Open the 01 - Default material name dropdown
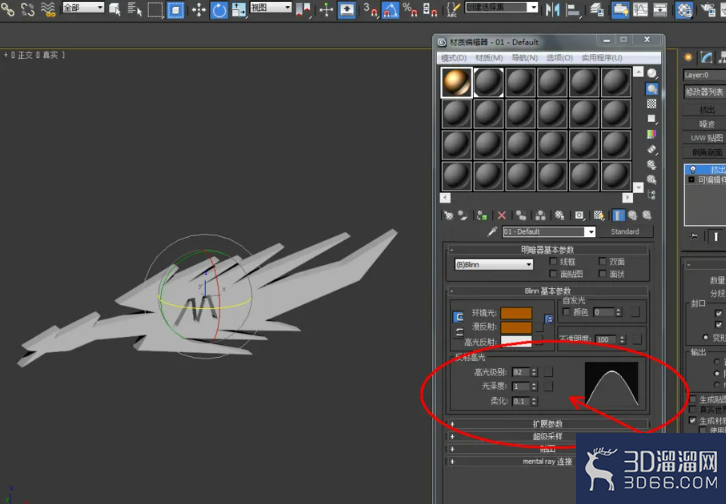Viewport: 726px width, 504px height. coord(549,231)
